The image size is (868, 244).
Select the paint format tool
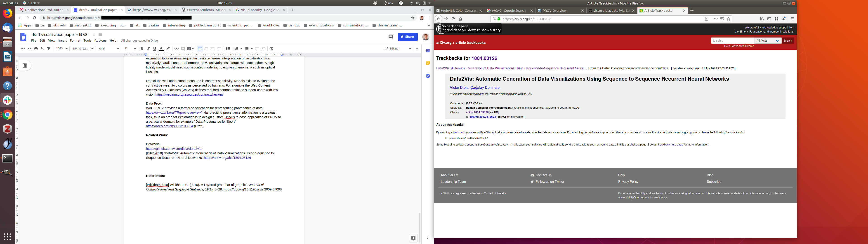49,49
